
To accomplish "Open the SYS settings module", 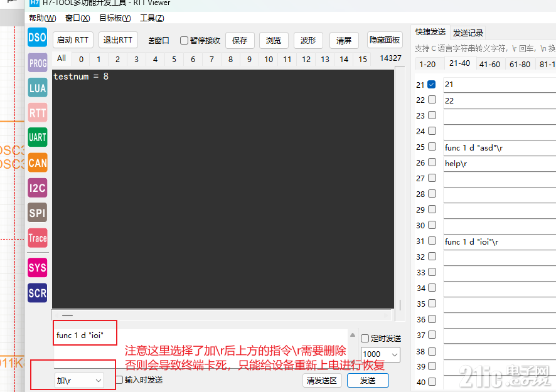I will [x=38, y=267].
